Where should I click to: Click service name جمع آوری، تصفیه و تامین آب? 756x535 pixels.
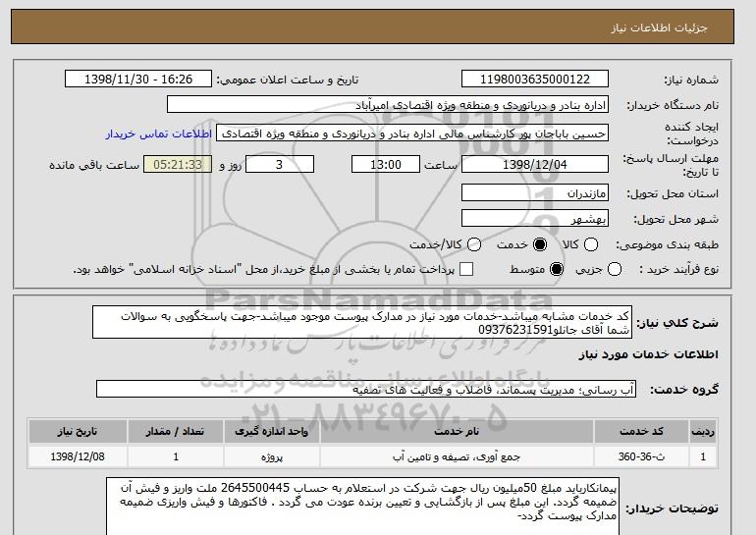(457, 456)
